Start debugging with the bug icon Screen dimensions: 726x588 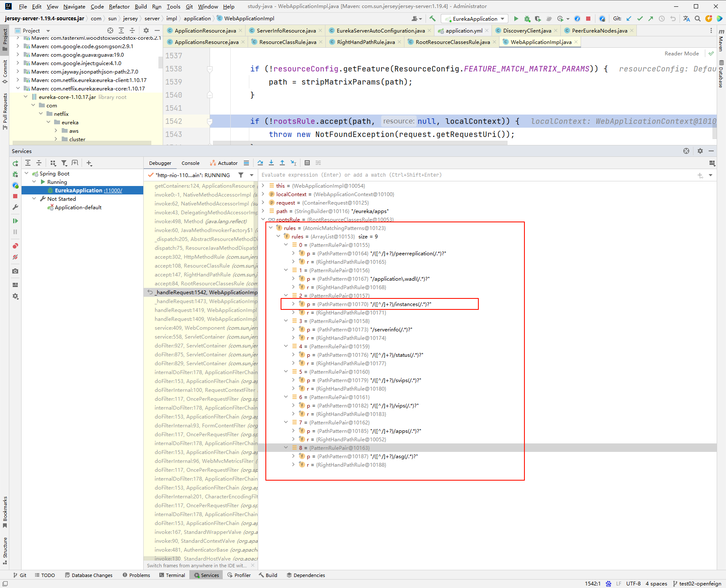(527, 19)
